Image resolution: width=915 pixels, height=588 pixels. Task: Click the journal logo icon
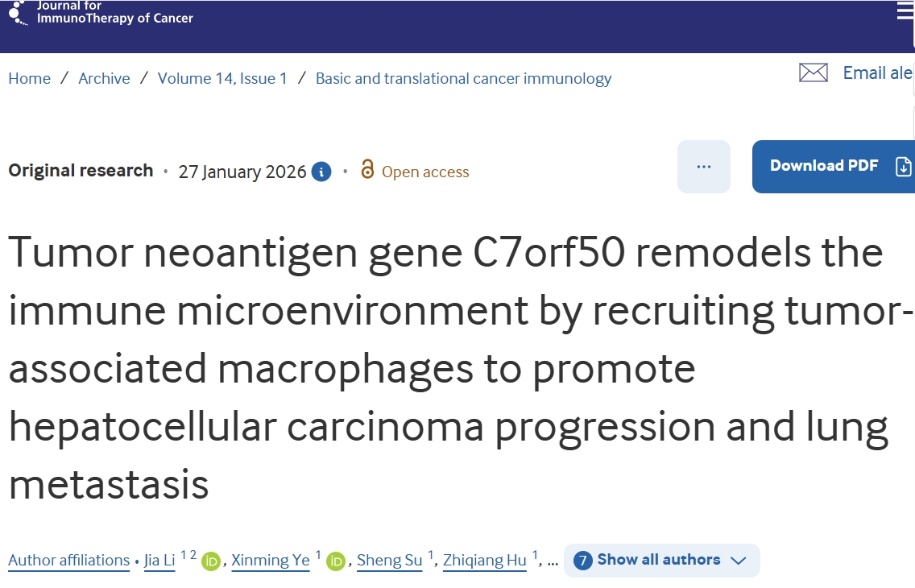pyautogui.click(x=18, y=14)
